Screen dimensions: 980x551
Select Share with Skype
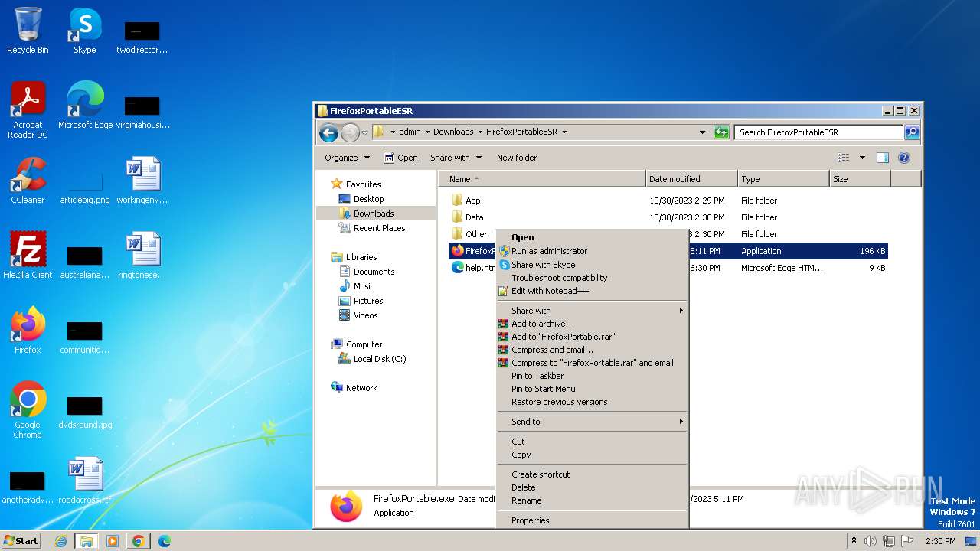coord(592,265)
